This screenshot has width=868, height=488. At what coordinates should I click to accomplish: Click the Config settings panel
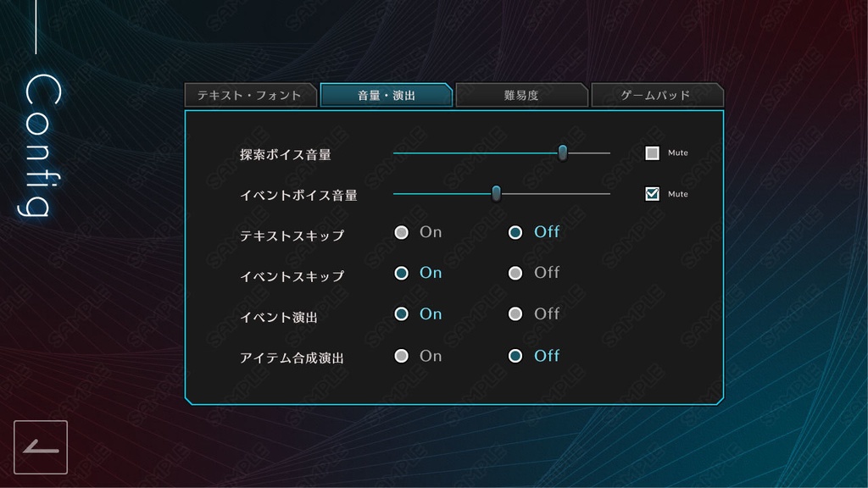pos(453,254)
